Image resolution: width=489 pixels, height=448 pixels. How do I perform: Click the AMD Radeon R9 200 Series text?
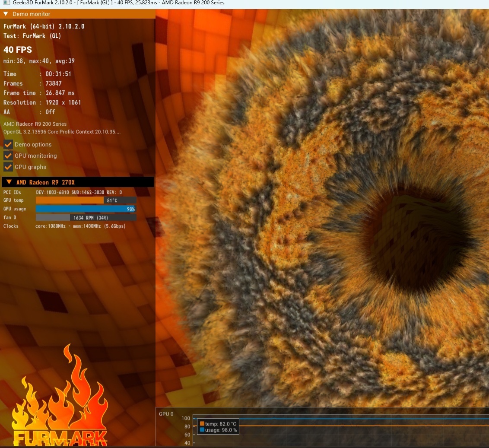pyautogui.click(x=35, y=124)
